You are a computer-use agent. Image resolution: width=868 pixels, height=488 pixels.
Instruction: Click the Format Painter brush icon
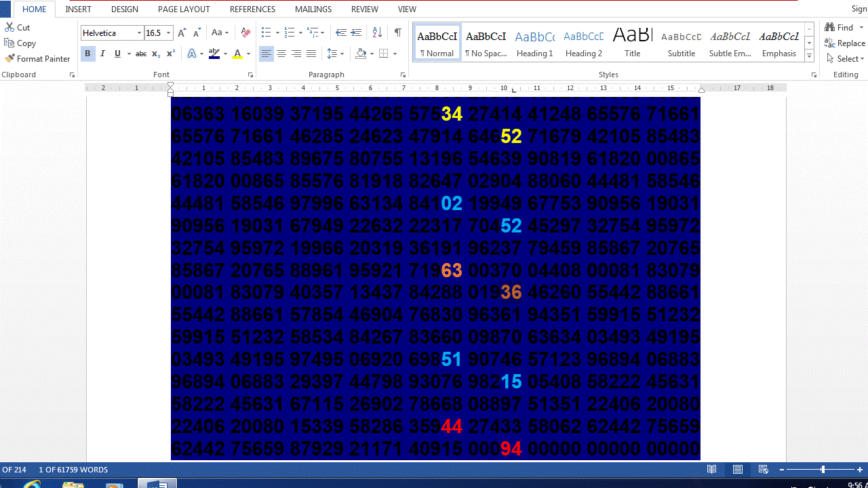[9, 59]
